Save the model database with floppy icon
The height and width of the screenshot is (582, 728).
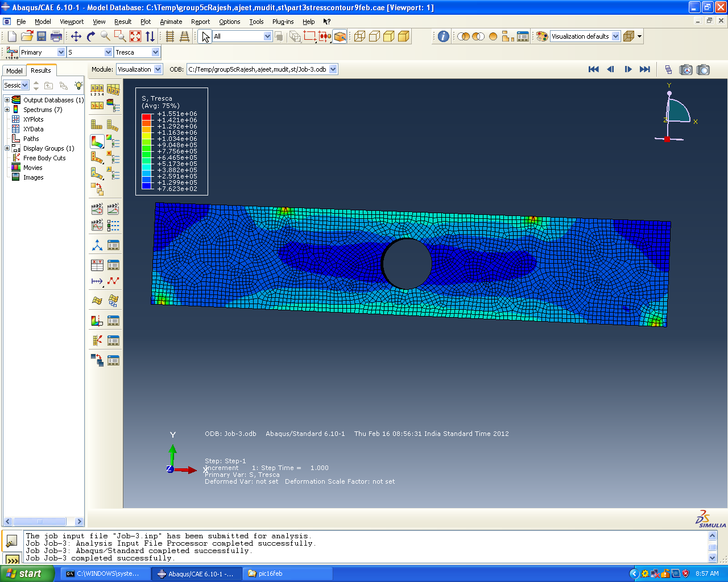[x=42, y=36]
